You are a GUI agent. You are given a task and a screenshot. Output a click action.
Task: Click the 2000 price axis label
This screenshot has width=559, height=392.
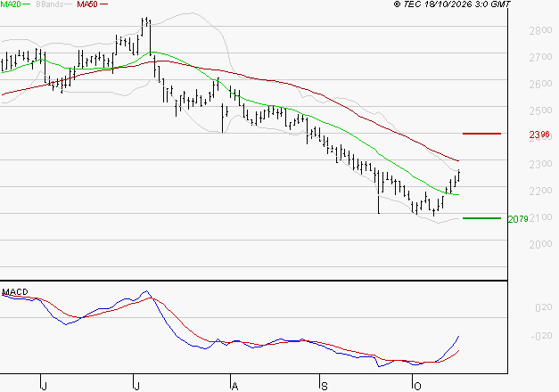[x=540, y=244]
